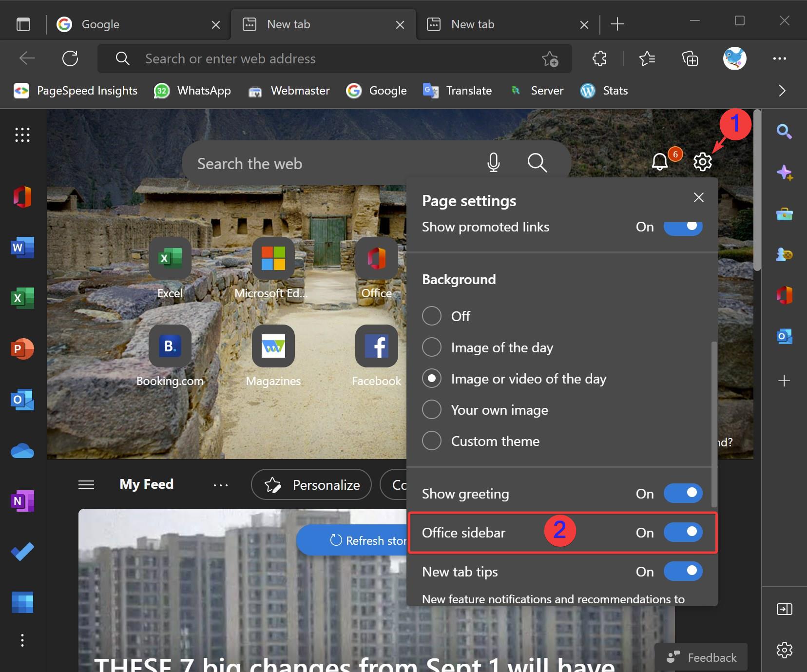Click the voice search microphone
Viewport: 807px width, 672px height.
point(494,163)
